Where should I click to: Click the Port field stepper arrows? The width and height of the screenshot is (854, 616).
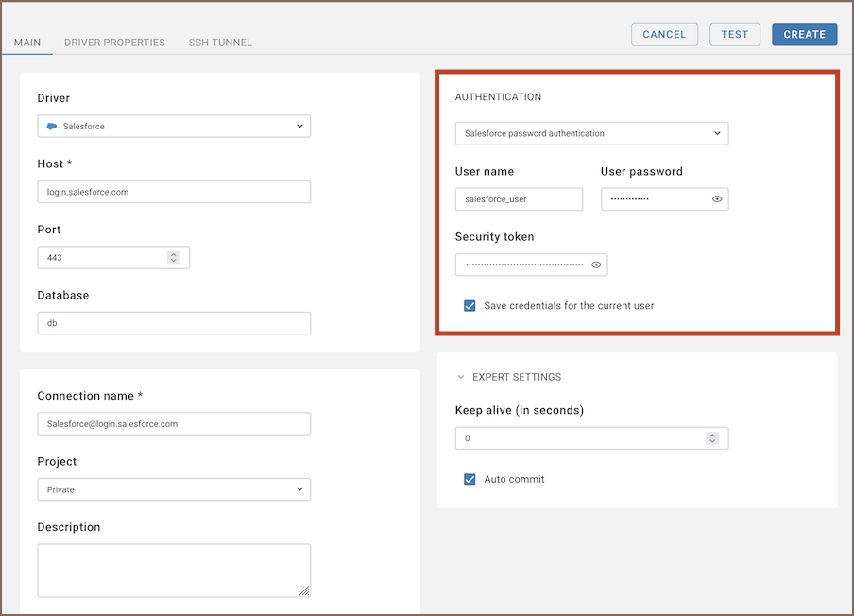(173, 257)
